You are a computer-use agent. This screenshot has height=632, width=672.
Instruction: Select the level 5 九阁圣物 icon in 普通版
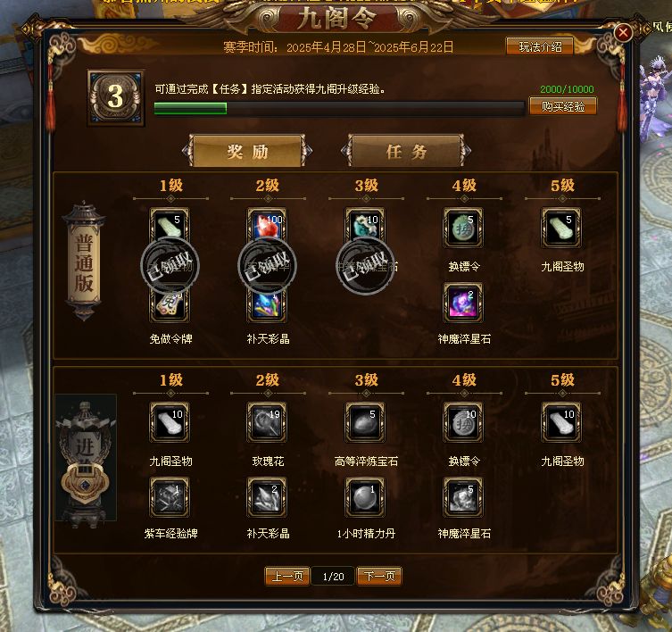click(561, 229)
